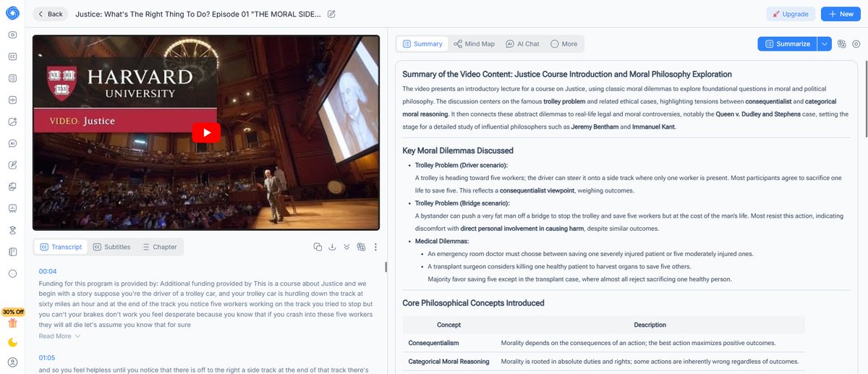Translate the summary with the translate icon
The image size is (868, 374).
coord(842,44)
